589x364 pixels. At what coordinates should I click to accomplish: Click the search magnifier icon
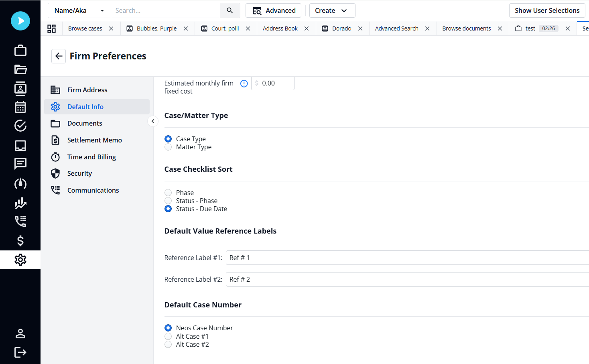(230, 10)
